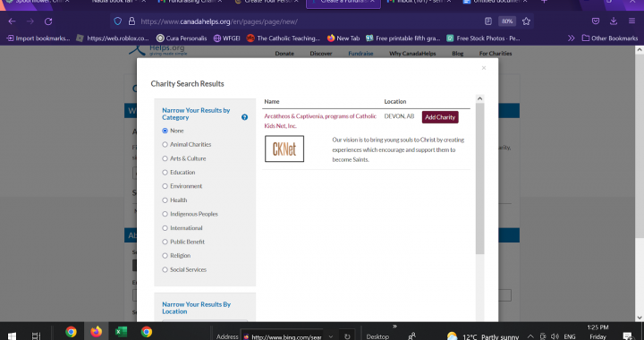Bookmark this page with the star icon
644x340 pixels.
tap(526, 21)
